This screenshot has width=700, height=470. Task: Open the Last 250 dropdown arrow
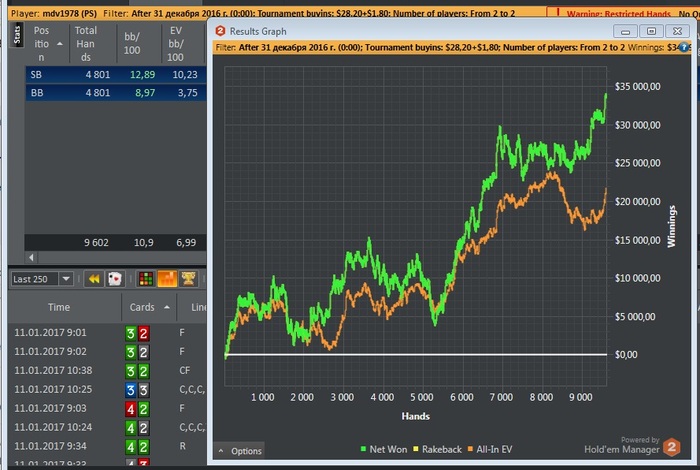coord(66,279)
